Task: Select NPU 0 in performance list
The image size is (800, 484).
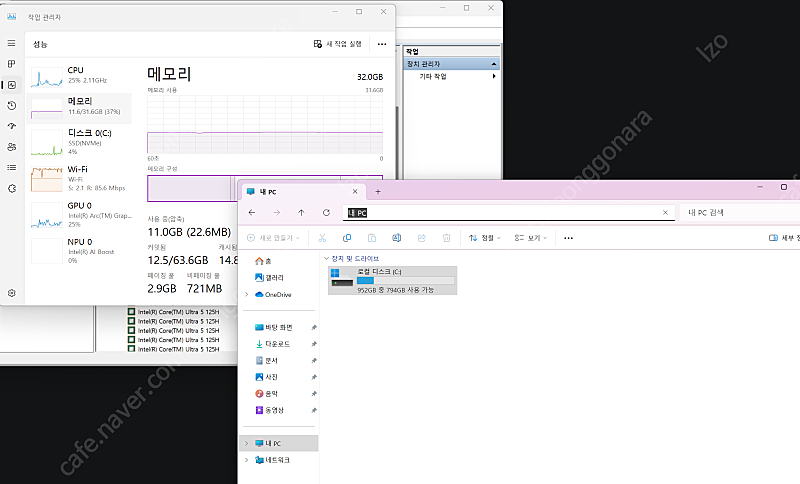Action: point(79,251)
